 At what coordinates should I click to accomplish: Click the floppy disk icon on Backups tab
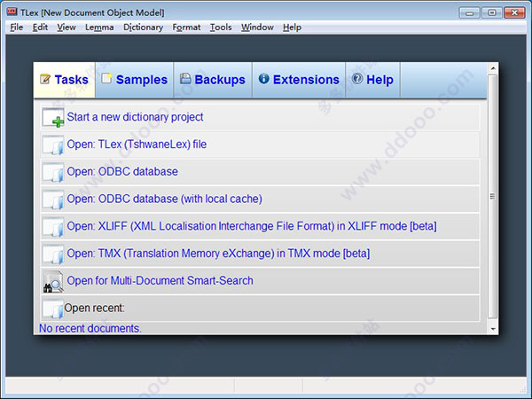tap(185, 78)
